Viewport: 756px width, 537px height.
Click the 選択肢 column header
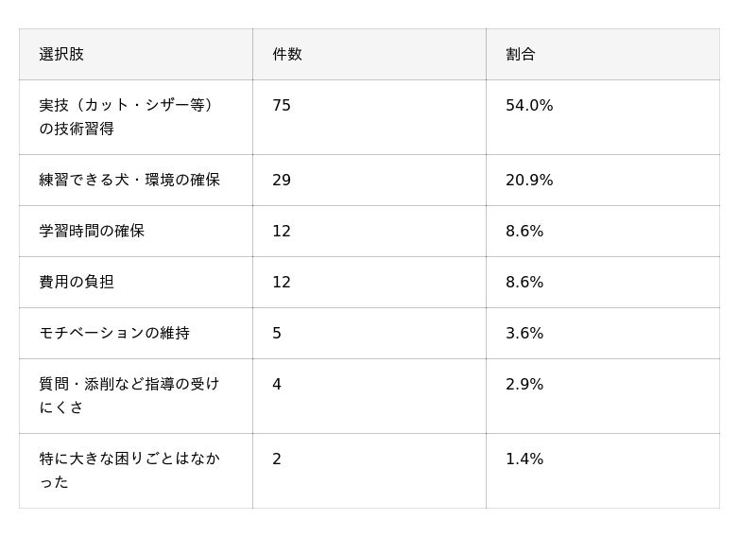(x=136, y=54)
